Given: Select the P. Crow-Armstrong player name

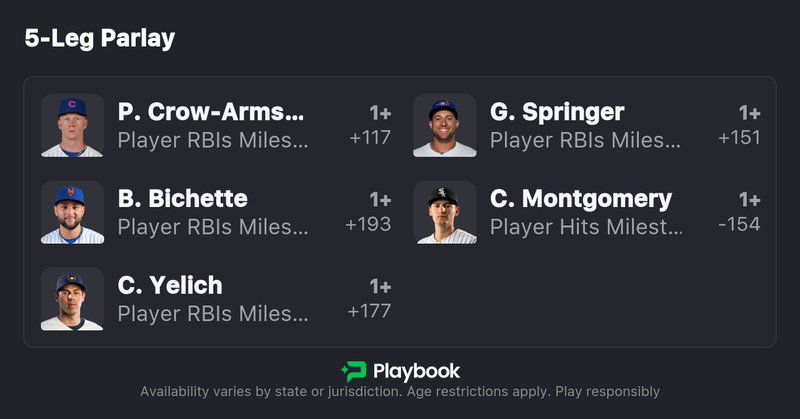Looking at the screenshot, I should [x=210, y=112].
